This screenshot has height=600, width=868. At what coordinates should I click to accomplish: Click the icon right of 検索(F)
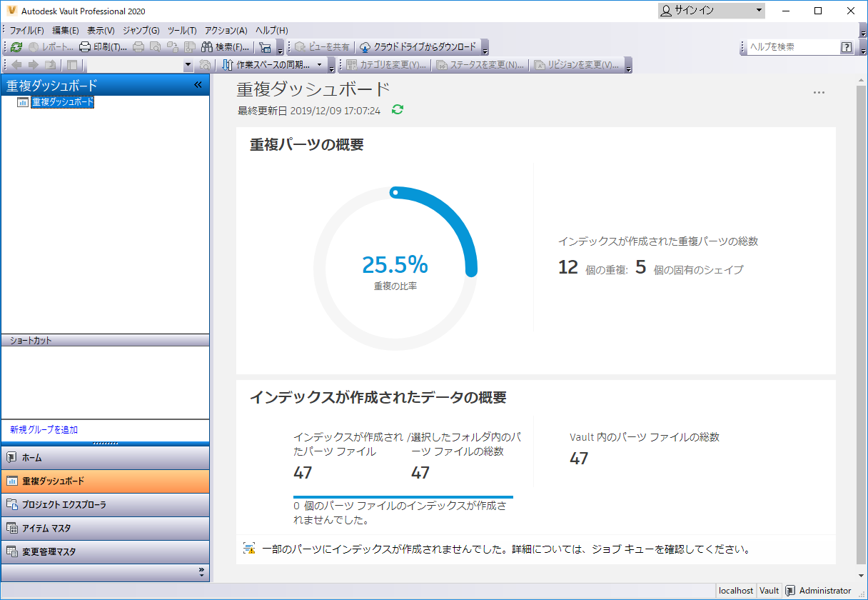click(265, 47)
